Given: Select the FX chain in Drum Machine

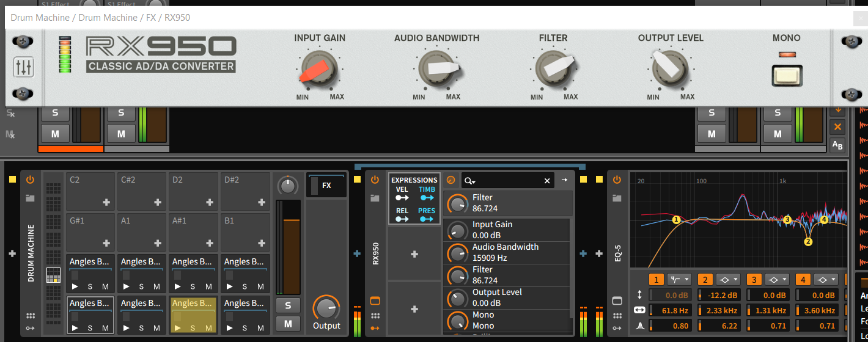Looking at the screenshot, I should 326,185.
